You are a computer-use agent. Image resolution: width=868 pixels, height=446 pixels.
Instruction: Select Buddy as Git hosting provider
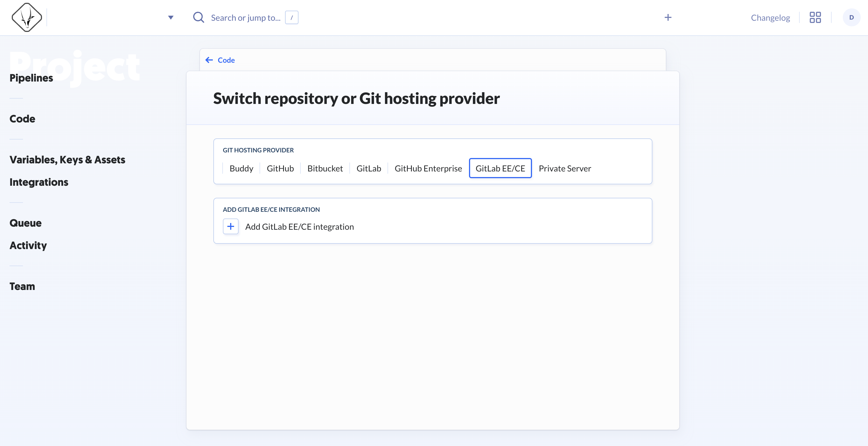tap(241, 168)
